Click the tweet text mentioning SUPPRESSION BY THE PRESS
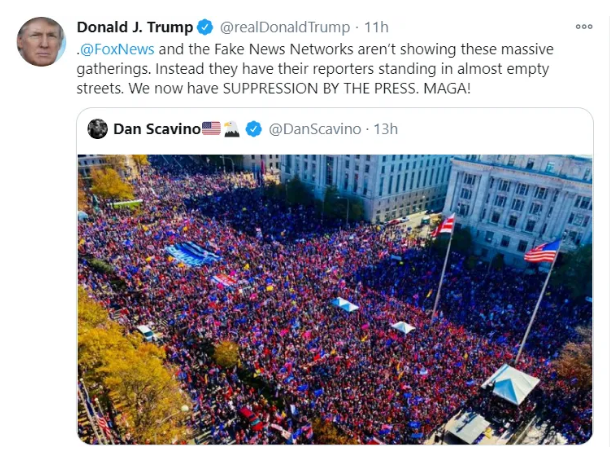This screenshot has height=451, width=610. (x=315, y=69)
